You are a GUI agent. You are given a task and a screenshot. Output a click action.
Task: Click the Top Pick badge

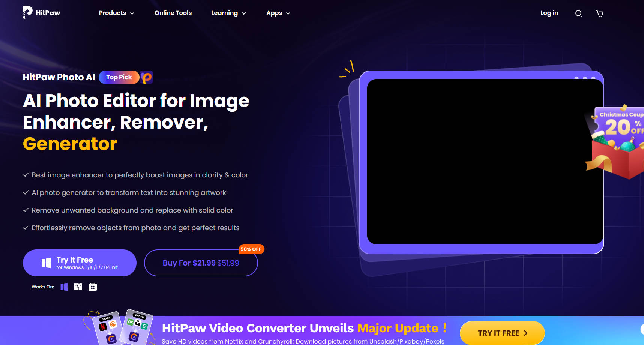[119, 77]
